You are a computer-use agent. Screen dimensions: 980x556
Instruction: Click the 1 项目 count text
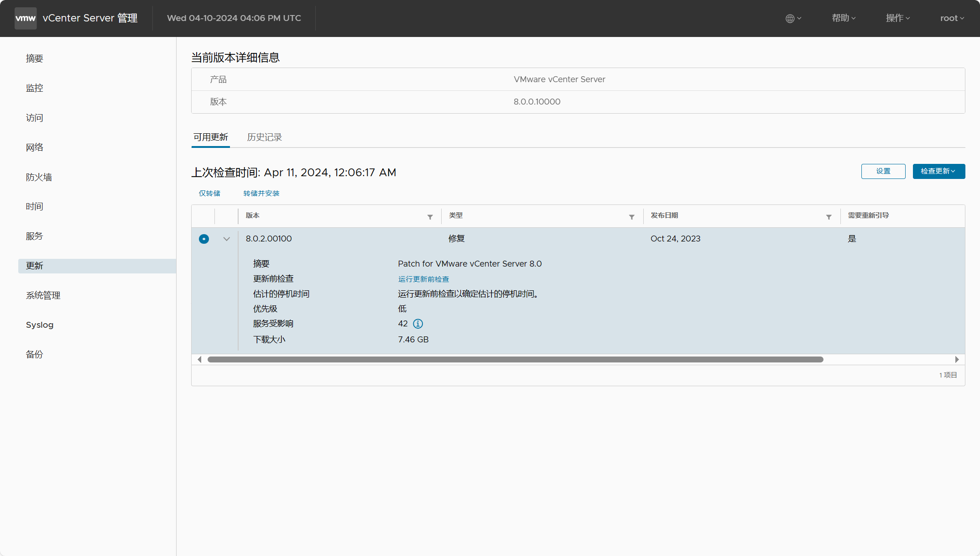click(x=948, y=375)
